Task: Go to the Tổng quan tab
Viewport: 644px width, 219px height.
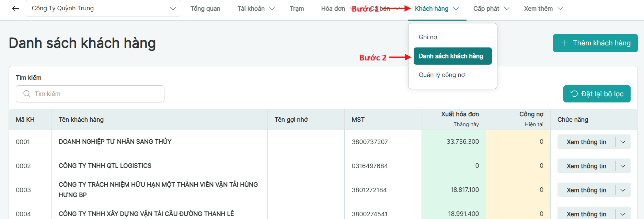Action: 205,9
